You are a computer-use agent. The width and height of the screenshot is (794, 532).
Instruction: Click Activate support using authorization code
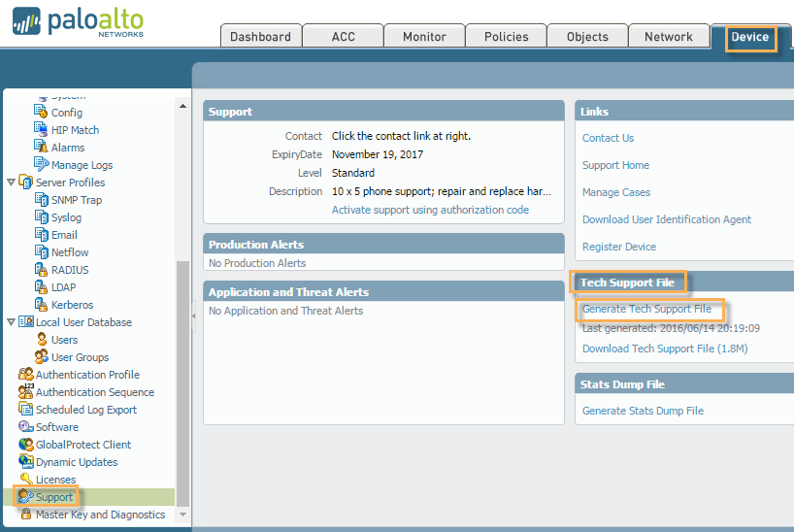click(x=430, y=210)
